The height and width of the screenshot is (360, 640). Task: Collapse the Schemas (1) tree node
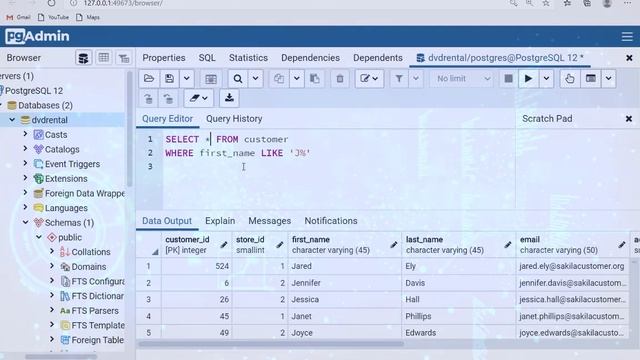(x=25, y=222)
